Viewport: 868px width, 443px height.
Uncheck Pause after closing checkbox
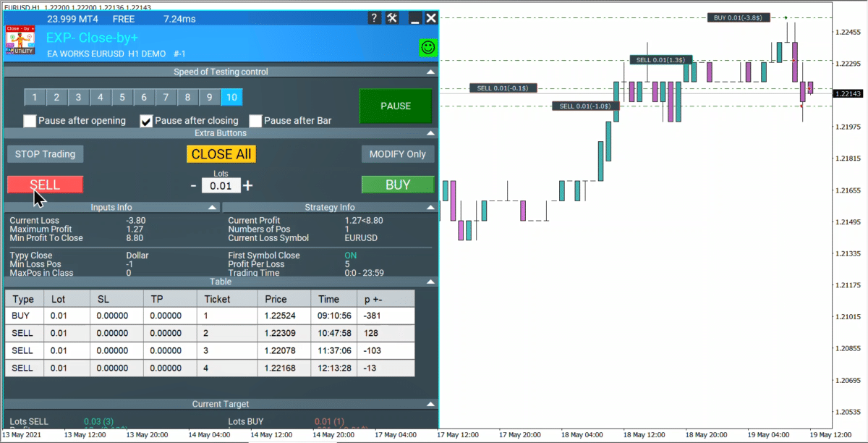(x=146, y=121)
